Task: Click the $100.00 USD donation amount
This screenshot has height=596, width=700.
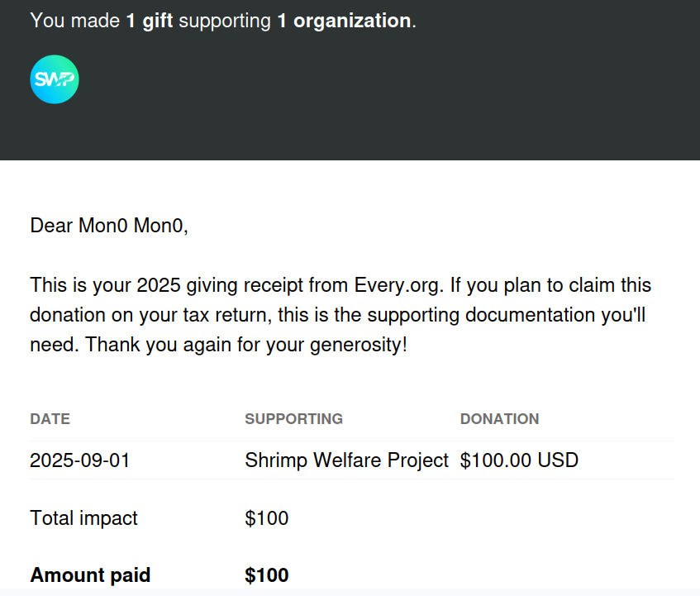Action: [x=519, y=460]
